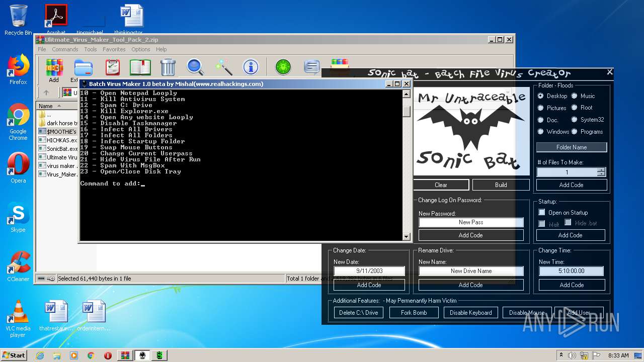Click the Delete trash can icon in WinRAR
Screen dimensions: 644x362
click(x=168, y=67)
